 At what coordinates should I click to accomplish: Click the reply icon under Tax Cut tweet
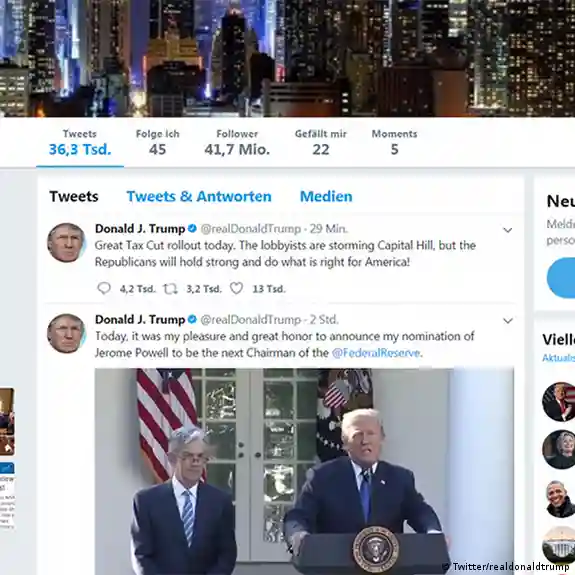pyautogui.click(x=104, y=288)
